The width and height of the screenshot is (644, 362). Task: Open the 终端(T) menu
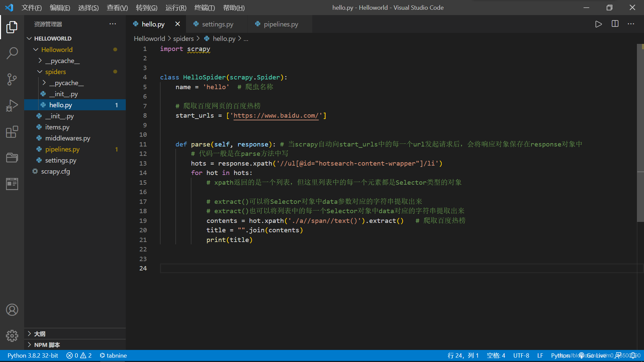click(204, 7)
